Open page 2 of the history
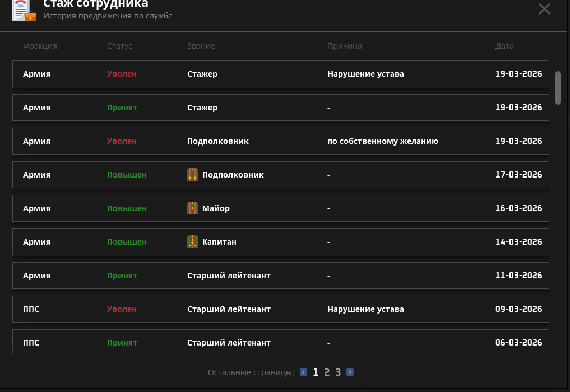 pyautogui.click(x=327, y=372)
